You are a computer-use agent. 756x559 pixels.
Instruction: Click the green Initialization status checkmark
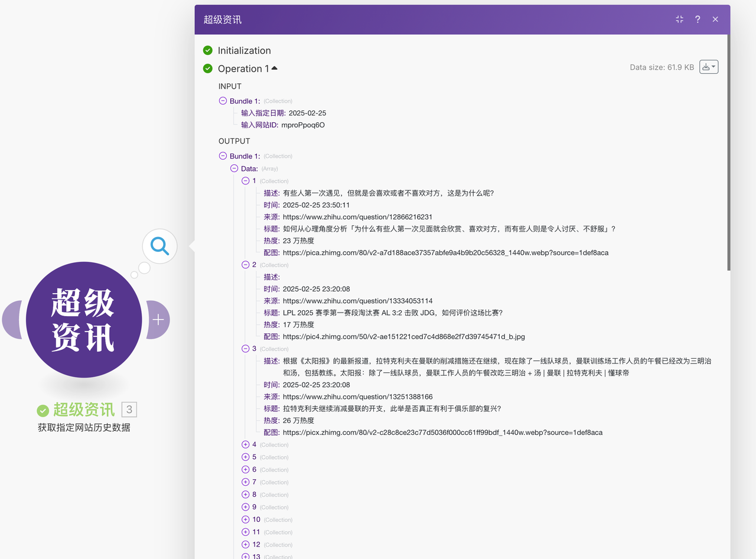[x=208, y=51]
